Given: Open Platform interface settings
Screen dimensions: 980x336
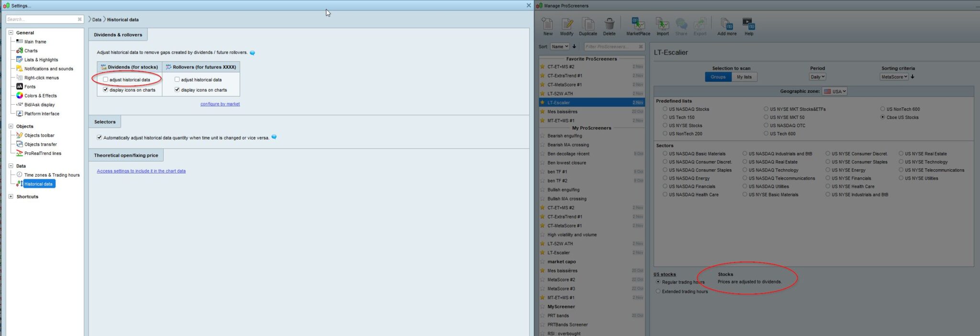Looking at the screenshot, I should point(42,114).
